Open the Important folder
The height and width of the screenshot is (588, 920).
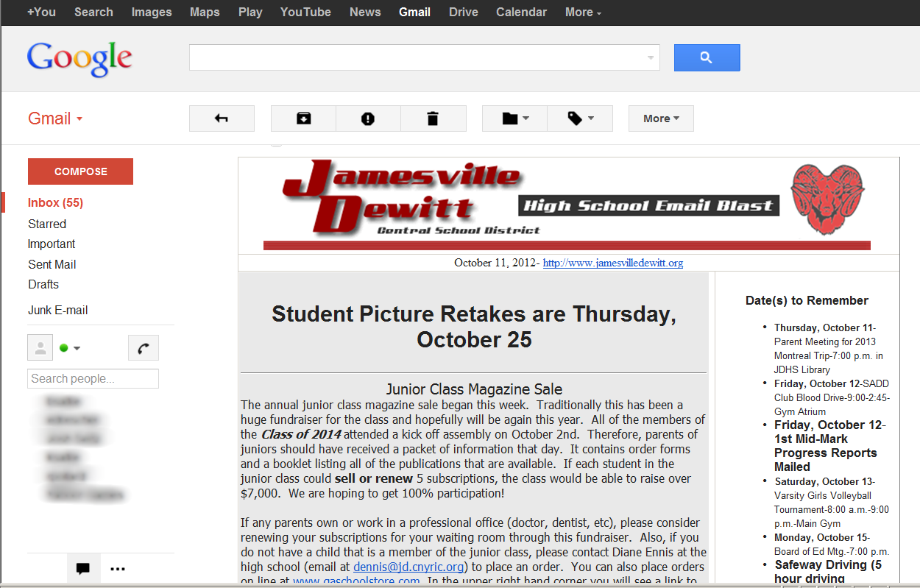click(x=52, y=244)
